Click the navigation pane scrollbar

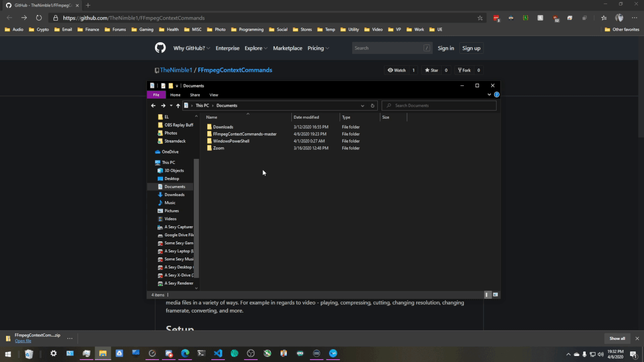click(196, 217)
